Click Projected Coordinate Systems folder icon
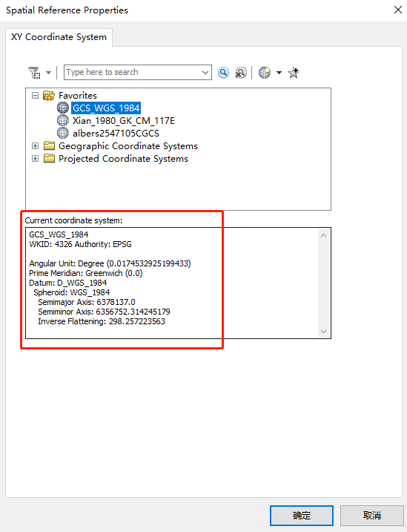407x532 pixels. click(49, 159)
